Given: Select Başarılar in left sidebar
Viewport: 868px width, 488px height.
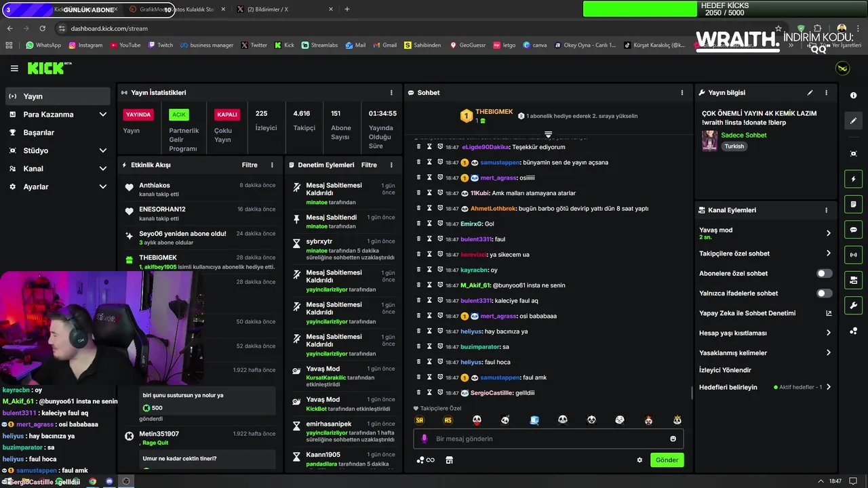Looking at the screenshot, I should point(58,133).
